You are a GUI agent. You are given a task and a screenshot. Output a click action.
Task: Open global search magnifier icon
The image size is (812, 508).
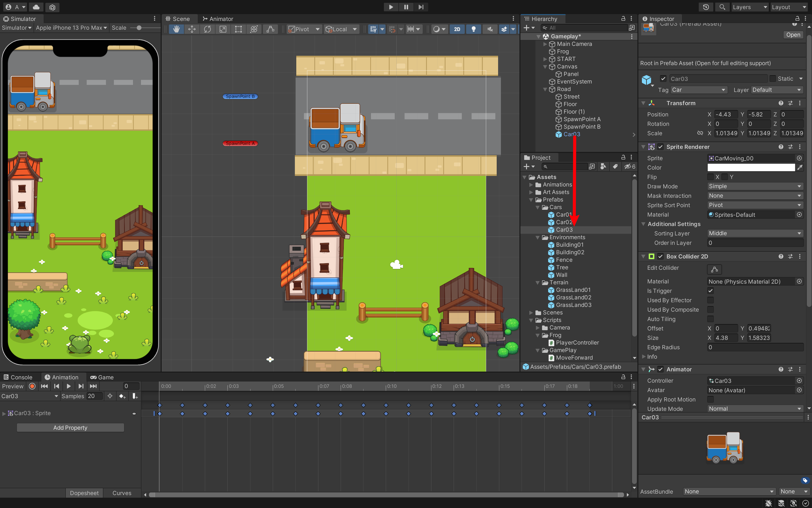coord(722,7)
